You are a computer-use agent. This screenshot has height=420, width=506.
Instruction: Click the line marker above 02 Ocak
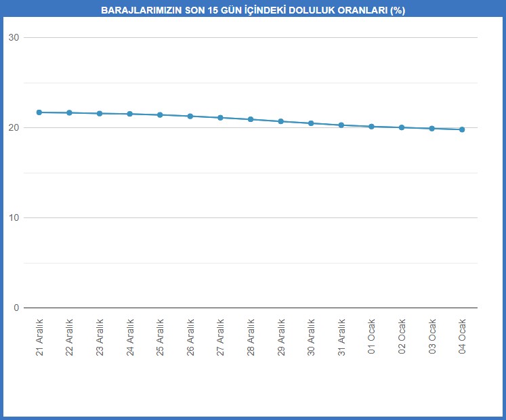pyautogui.click(x=402, y=127)
